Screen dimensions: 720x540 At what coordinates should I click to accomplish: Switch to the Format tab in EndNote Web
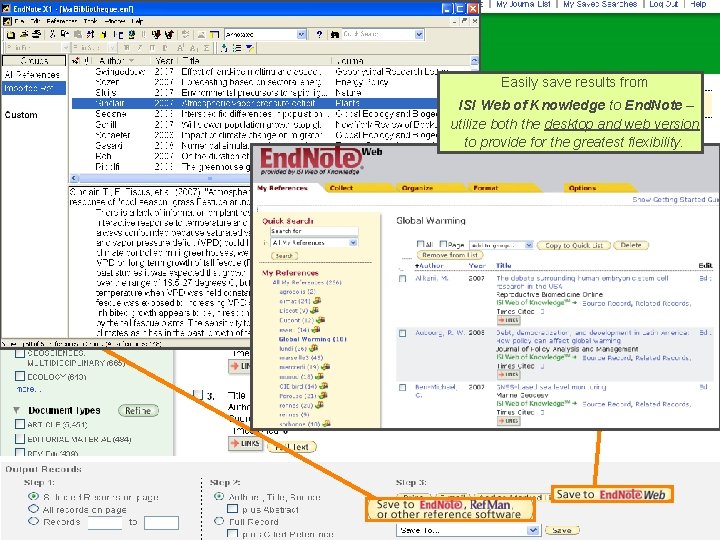click(x=485, y=188)
